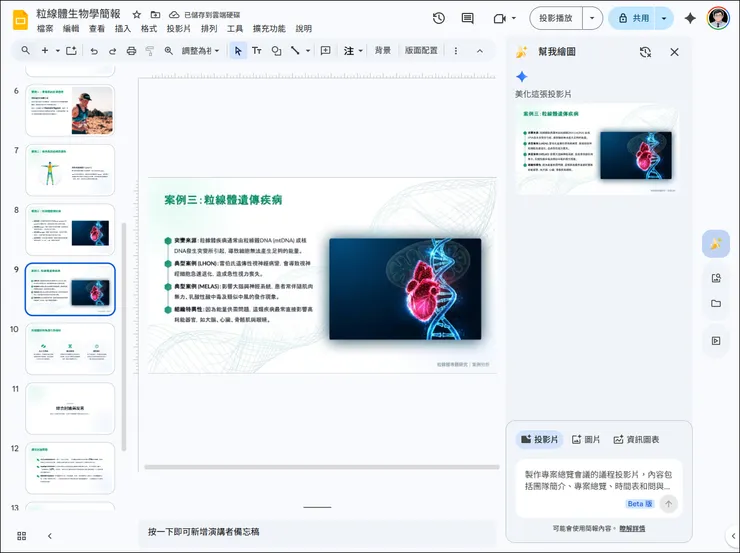Image resolution: width=740 pixels, height=553 pixels.
Task: Reset the Help me draw history
Action: click(x=645, y=52)
